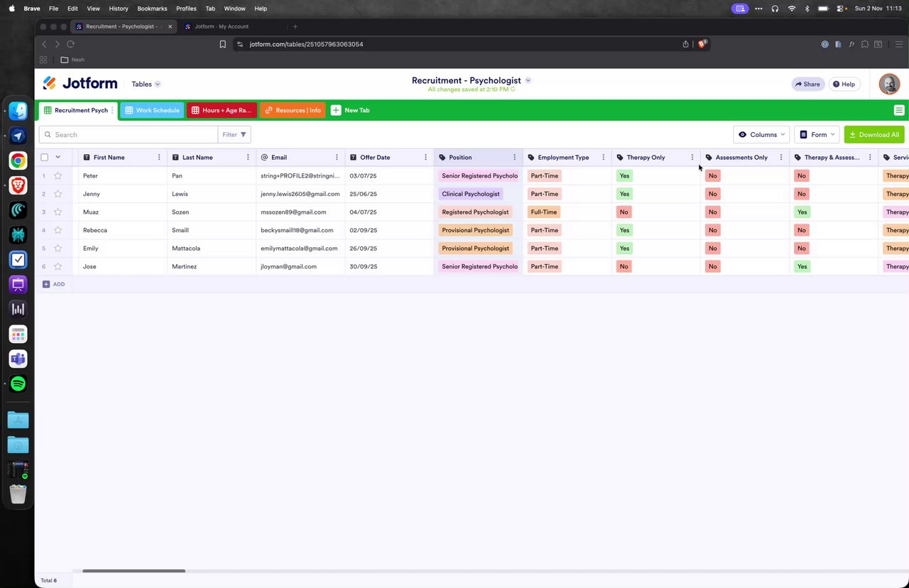Click the Help button
This screenshot has height=588, width=909.
click(844, 84)
